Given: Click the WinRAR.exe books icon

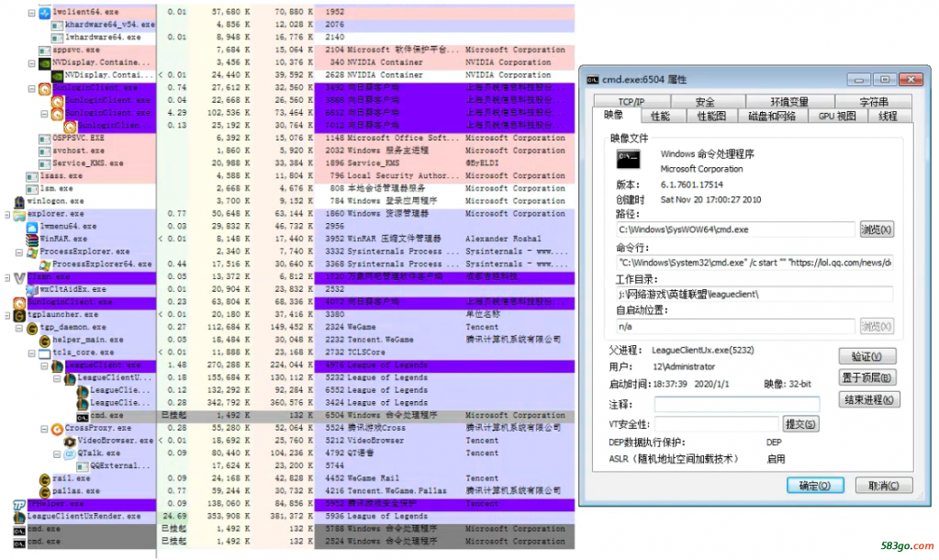Looking at the screenshot, I should click(32, 240).
